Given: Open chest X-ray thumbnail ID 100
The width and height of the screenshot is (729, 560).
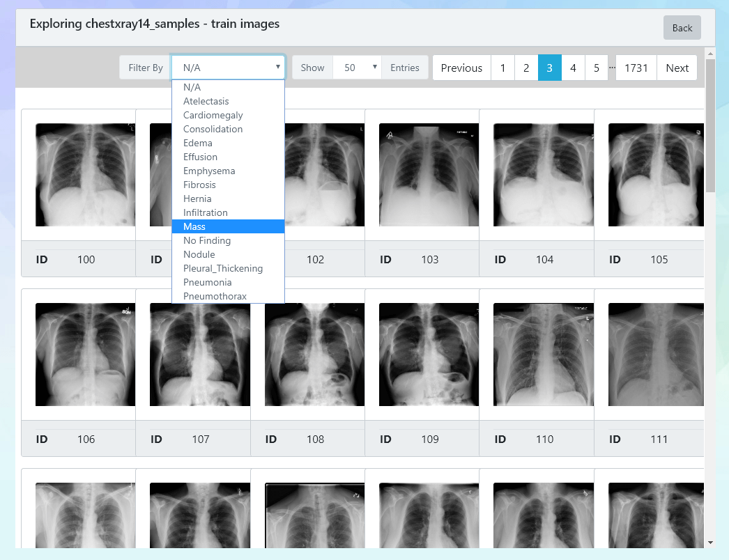Looking at the screenshot, I should pyautogui.click(x=86, y=175).
